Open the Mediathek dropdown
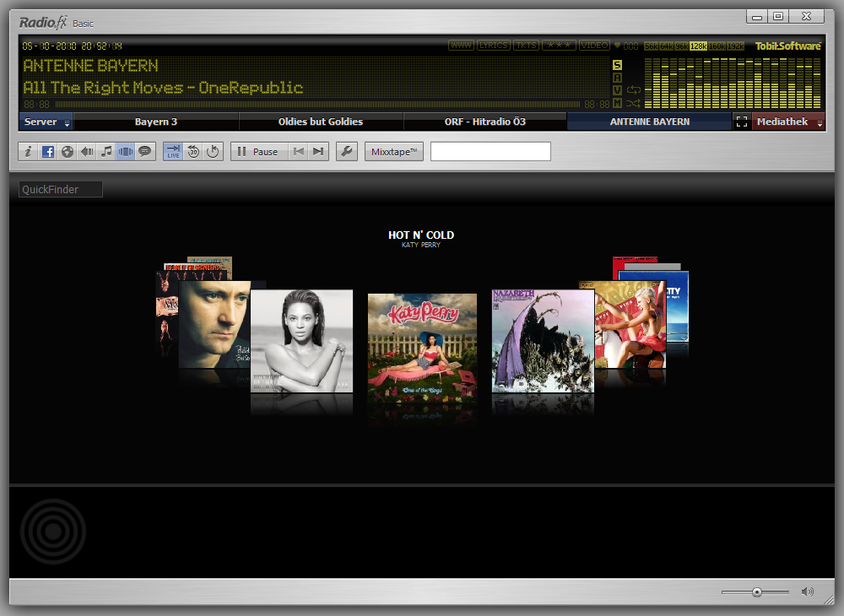This screenshot has width=844, height=616. pos(788,122)
